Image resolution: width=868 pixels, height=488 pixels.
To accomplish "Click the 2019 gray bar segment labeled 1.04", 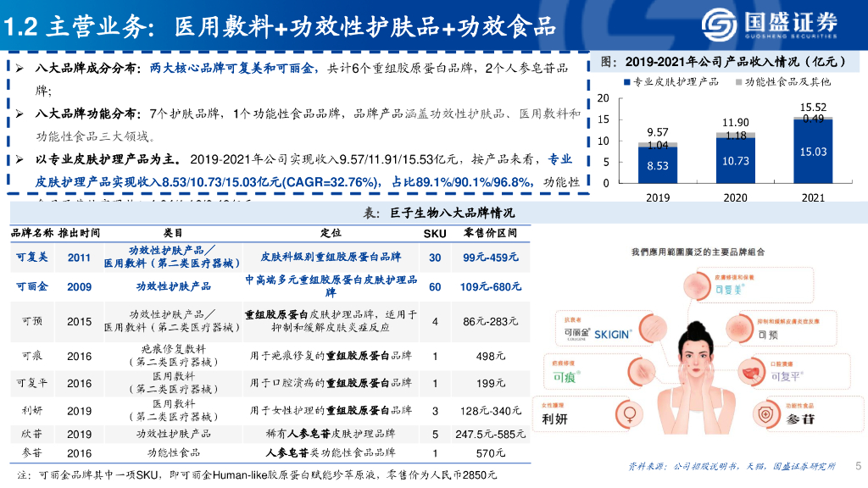I will coord(658,145).
